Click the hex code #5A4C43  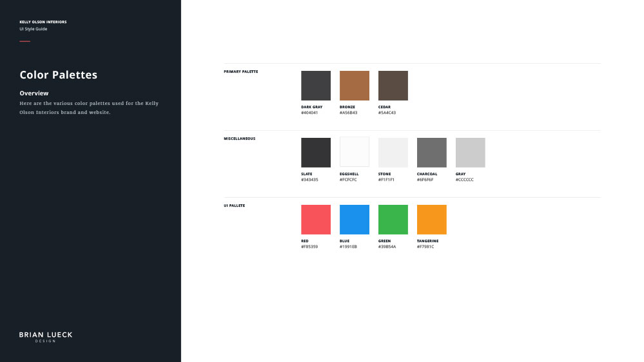pos(387,113)
